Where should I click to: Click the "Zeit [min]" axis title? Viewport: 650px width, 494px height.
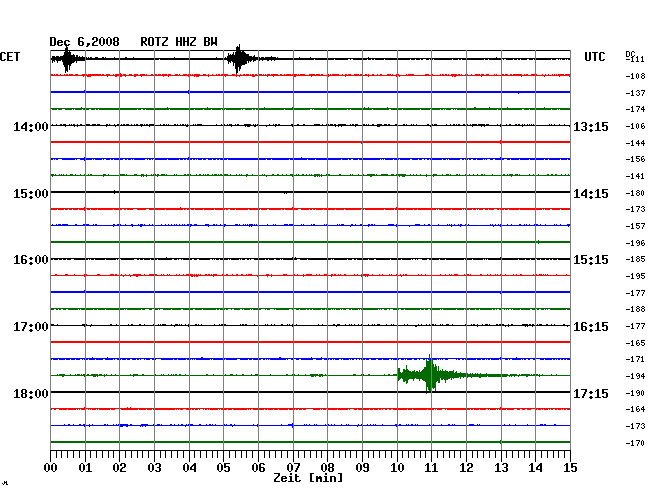(308, 478)
